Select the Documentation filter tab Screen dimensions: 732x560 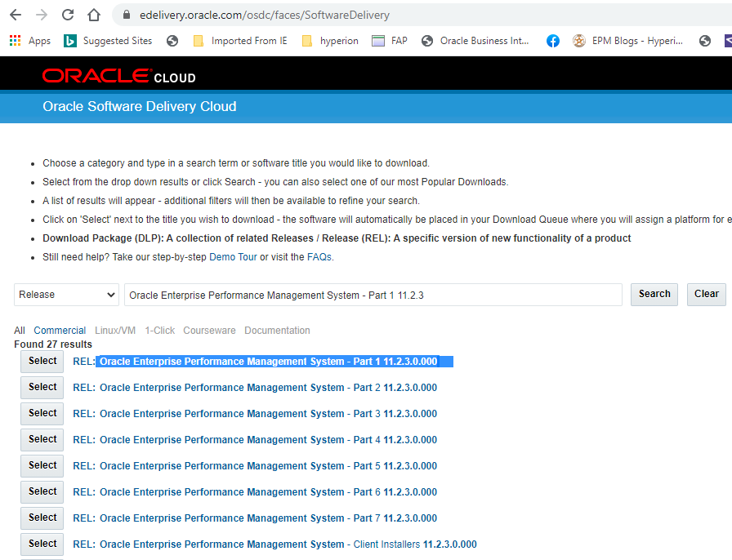277,331
